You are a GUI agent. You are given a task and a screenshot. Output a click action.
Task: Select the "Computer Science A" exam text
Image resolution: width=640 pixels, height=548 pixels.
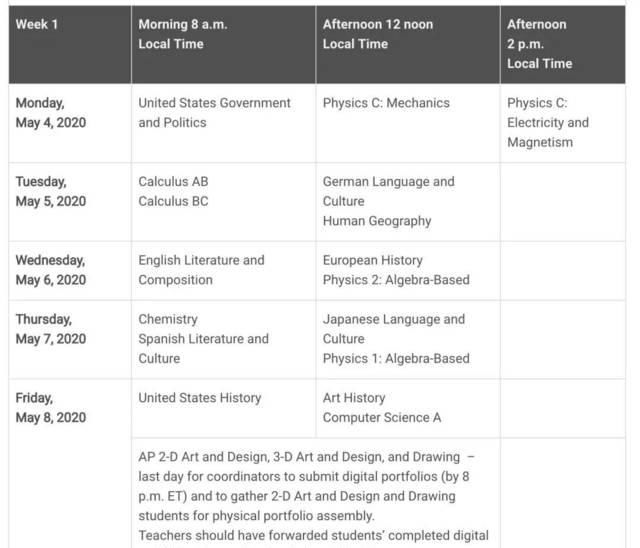coord(382,417)
